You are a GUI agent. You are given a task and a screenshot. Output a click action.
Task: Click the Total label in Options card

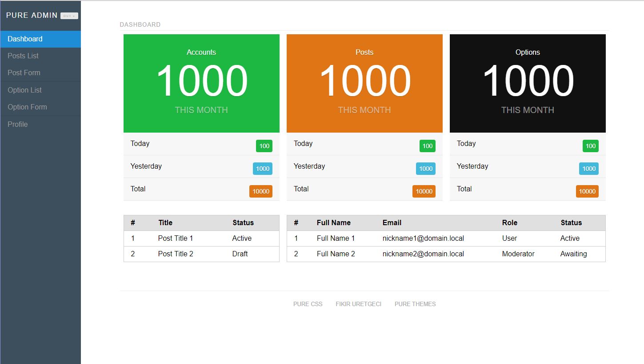tap(464, 189)
